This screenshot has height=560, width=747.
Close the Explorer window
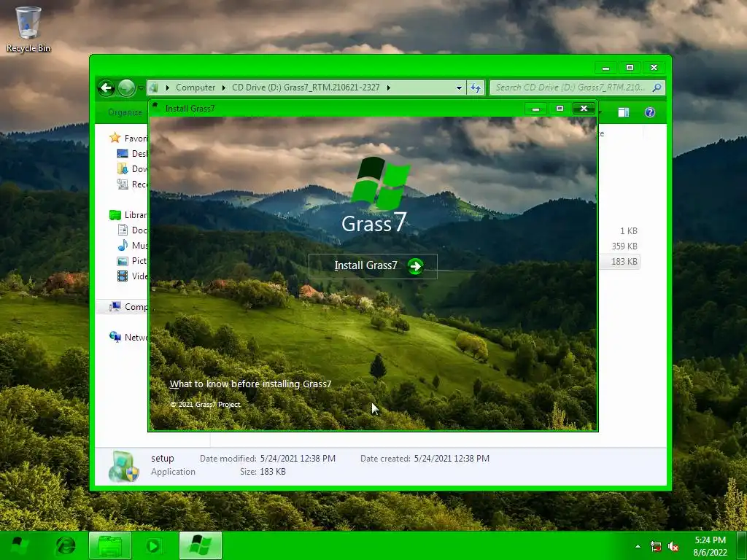pos(654,68)
